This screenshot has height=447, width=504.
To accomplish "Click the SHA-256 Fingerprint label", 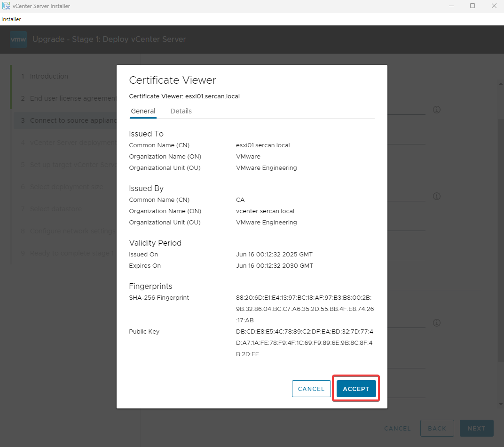I will (159, 298).
